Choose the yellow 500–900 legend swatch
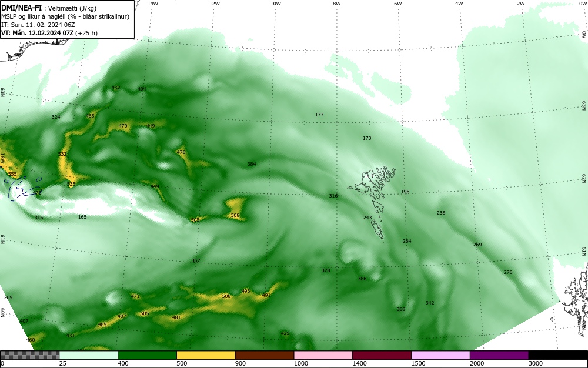This screenshot has width=588, height=368. (x=206, y=355)
